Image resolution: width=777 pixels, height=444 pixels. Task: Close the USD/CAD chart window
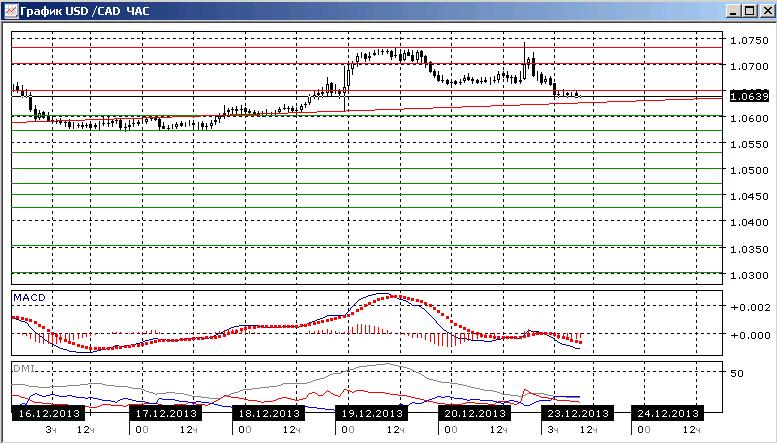click(766, 10)
